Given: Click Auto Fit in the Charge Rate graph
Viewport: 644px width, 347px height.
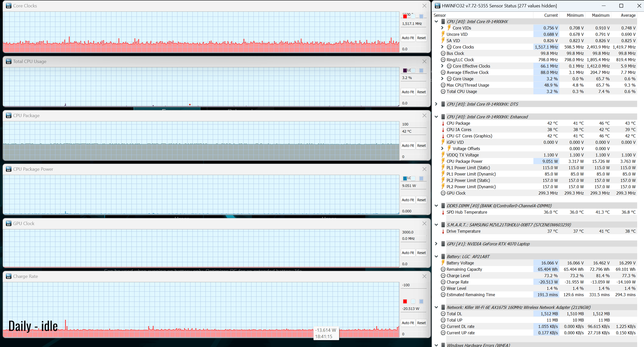Looking at the screenshot, I should [x=408, y=323].
